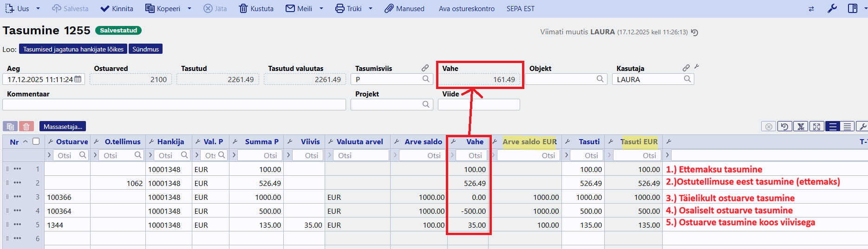Select the wide row height toggle
The height and width of the screenshot is (249, 868).
pyautogui.click(x=832, y=127)
